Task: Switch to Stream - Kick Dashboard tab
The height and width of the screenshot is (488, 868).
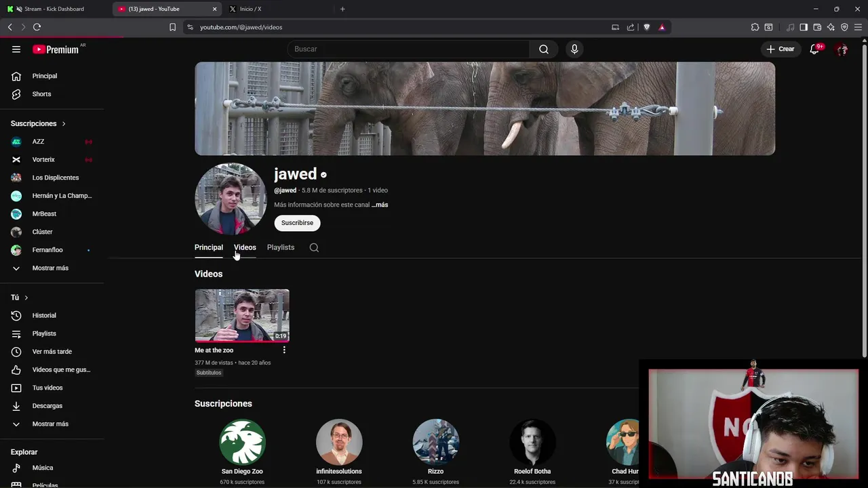Action: [54, 9]
